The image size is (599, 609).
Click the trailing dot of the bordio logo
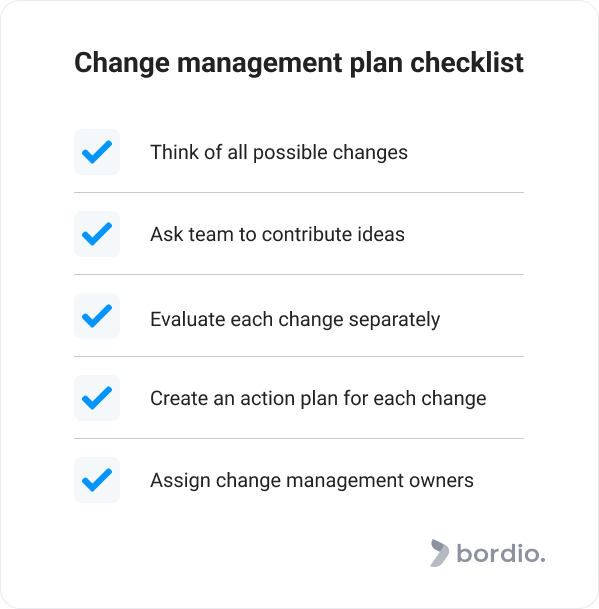(x=543, y=560)
